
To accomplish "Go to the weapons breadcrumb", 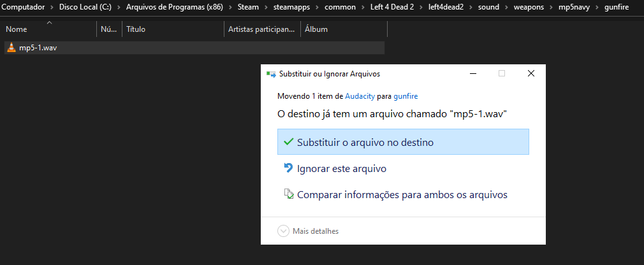I will (529, 7).
